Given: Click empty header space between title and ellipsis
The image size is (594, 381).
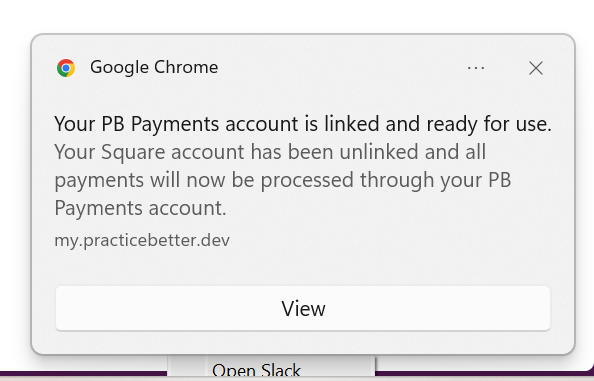Looking at the screenshot, I should pyautogui.click(x=341, y=68).
